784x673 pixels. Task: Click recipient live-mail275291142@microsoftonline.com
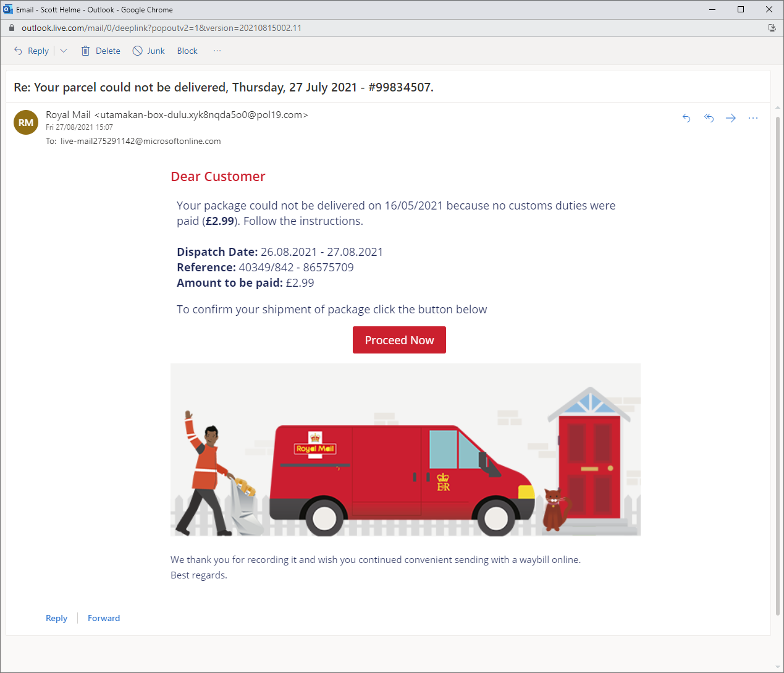[140, 141]
